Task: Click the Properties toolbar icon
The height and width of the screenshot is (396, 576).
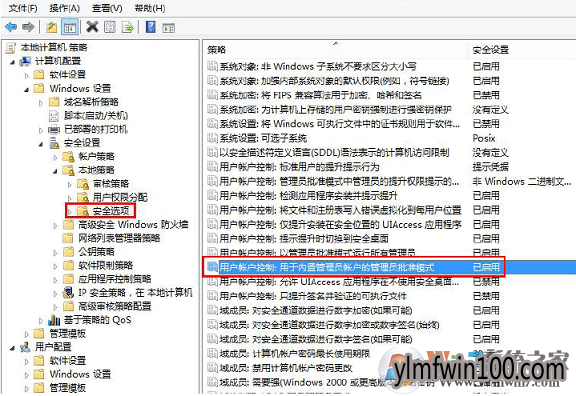Action: point(110,27)
